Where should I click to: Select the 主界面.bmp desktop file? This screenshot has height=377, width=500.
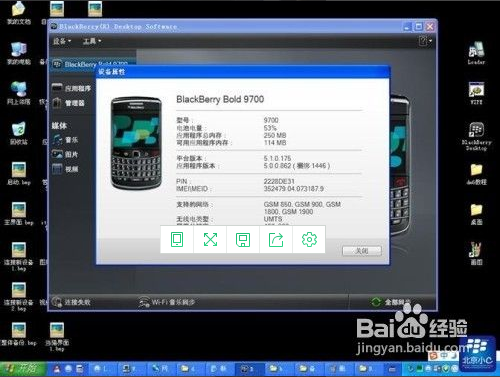[19, 213]
